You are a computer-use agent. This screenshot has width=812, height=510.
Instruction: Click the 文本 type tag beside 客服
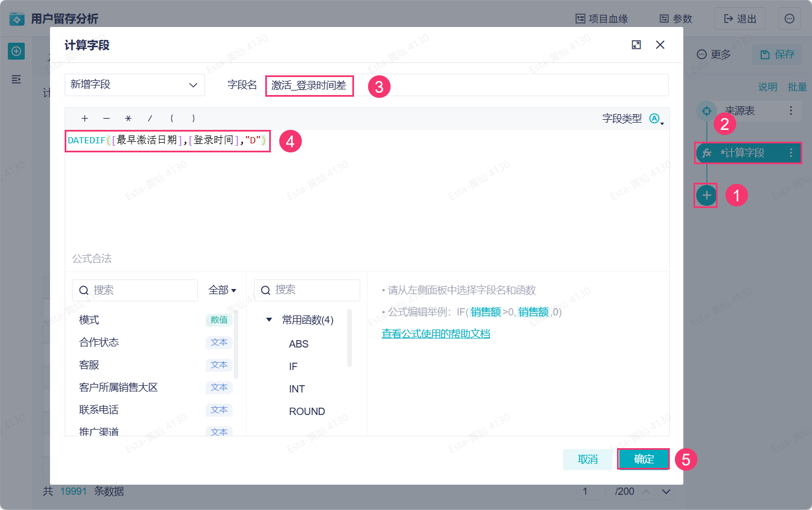(219, 365)
